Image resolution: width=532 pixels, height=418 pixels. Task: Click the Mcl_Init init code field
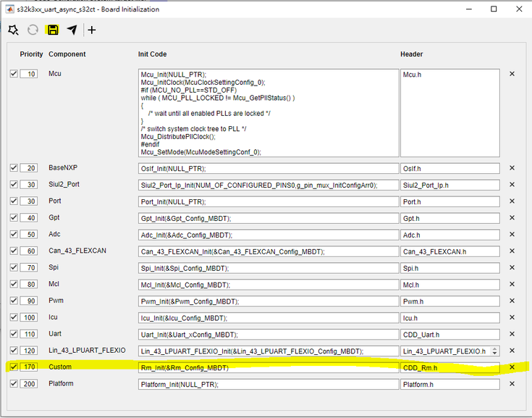269,285
